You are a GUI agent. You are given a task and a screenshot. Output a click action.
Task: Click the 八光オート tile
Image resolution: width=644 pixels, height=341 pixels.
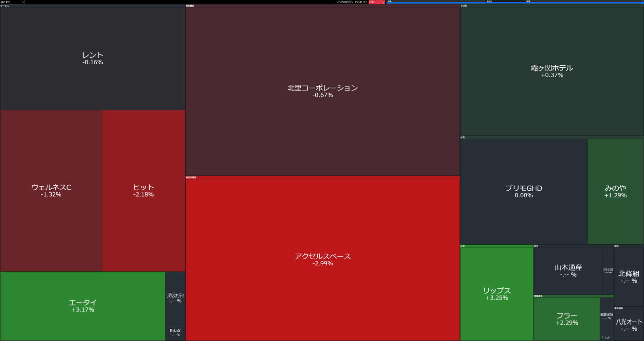[629, 325]
